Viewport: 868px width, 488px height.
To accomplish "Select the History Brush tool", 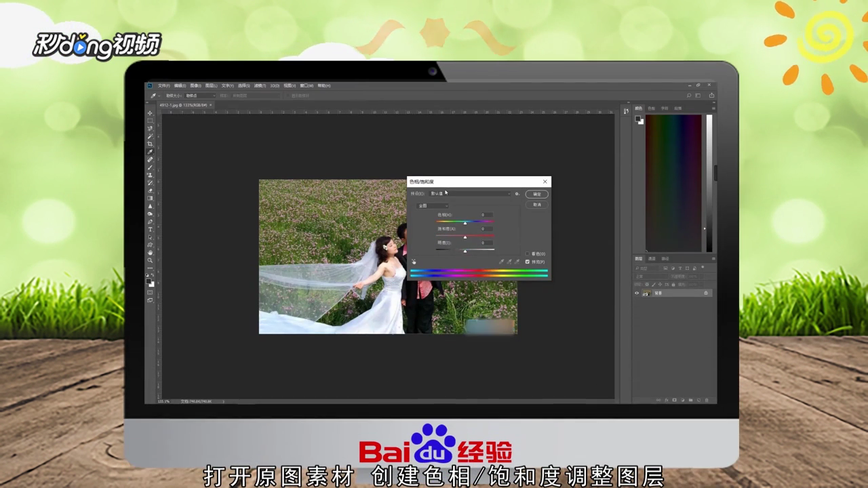I will pos(150,183).
